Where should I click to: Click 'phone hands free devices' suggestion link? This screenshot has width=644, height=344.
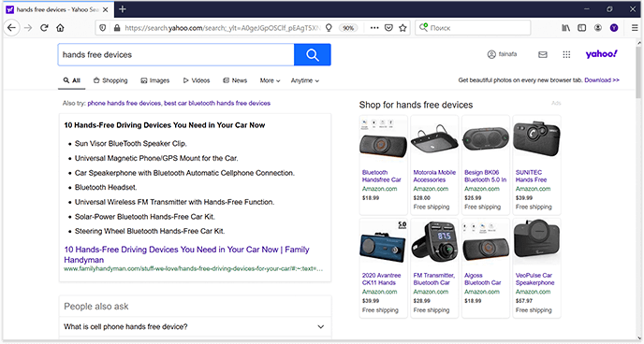tap(124, 104)
